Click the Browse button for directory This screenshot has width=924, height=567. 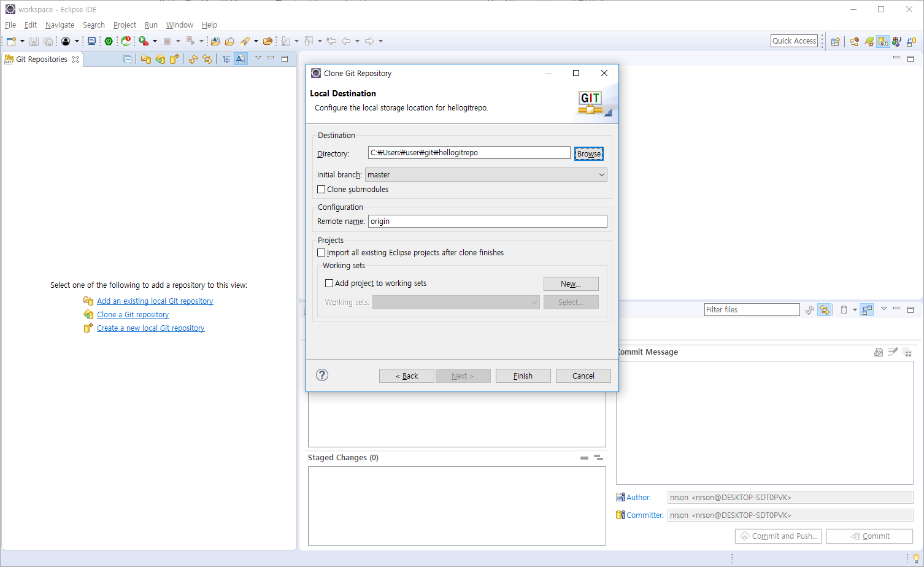click(x=589, y=153)
